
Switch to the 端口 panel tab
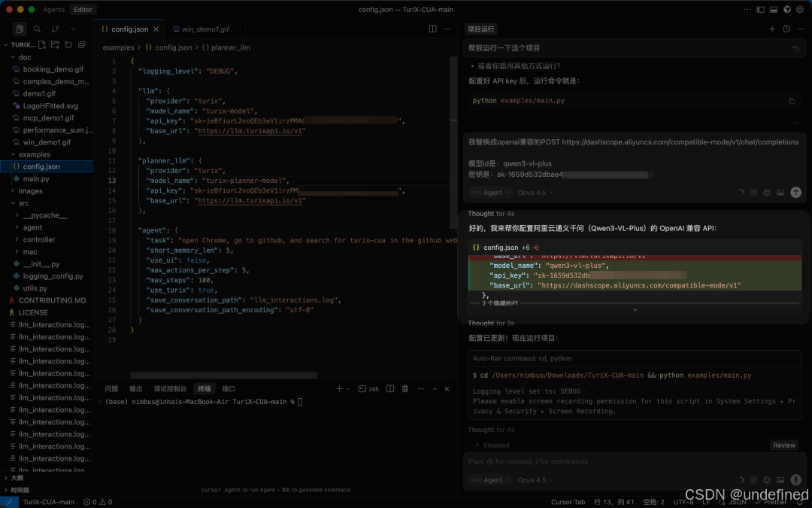click(229, 389)
